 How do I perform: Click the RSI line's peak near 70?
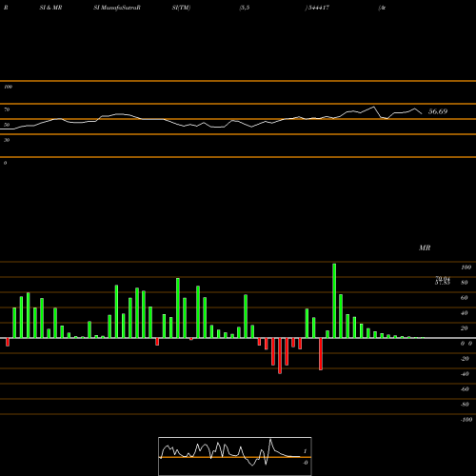pyautogui.click(x=374, y=107)
